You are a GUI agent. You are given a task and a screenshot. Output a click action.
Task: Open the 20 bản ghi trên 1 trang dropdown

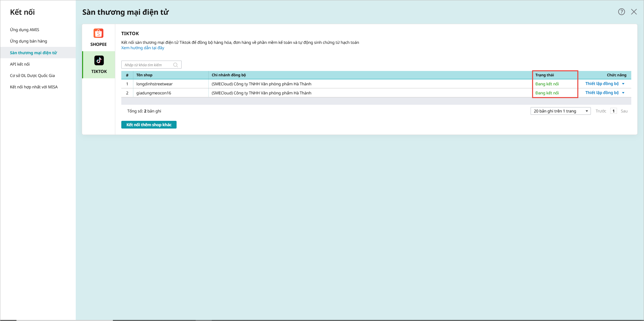(561, 111)
